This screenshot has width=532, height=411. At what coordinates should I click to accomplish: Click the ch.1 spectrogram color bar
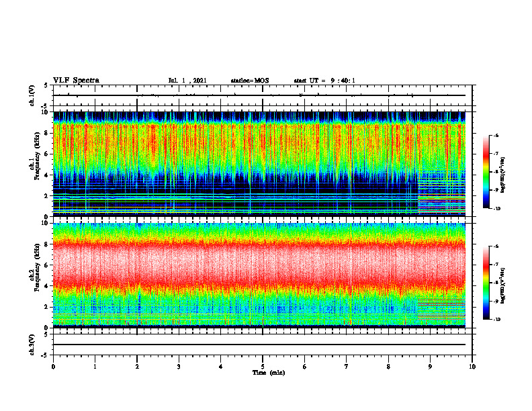(x=486, y=172)
